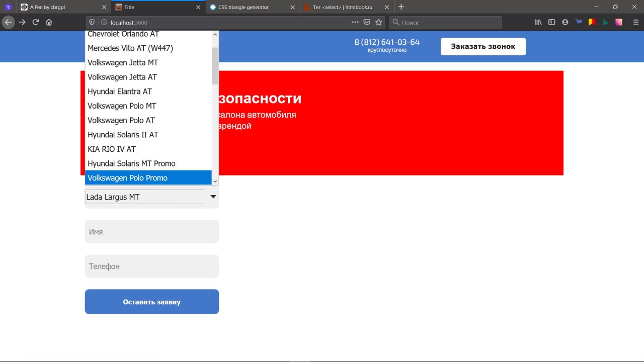
Task: Click phone number 8 (812) 641-03-64
Action: (x=387, y=42)
